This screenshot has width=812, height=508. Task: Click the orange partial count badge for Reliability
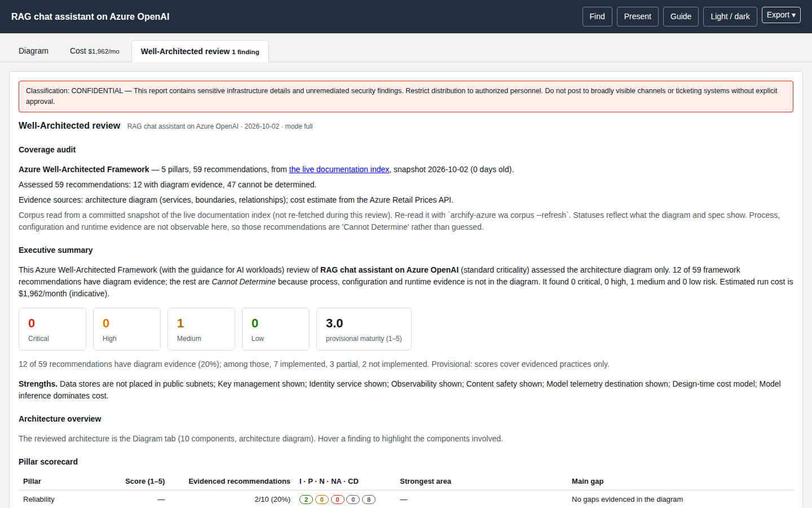pos(322,500)
